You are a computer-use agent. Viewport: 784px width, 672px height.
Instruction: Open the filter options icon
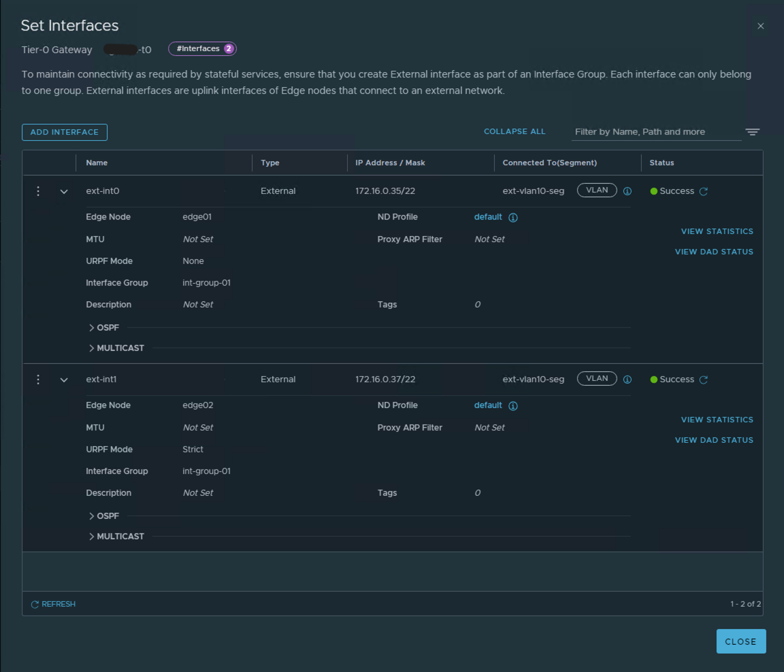[x=753, y=132]
